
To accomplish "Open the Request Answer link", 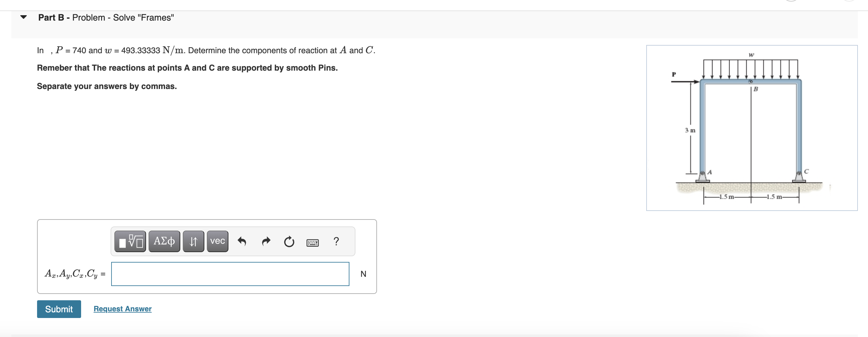I will point(122,308).
